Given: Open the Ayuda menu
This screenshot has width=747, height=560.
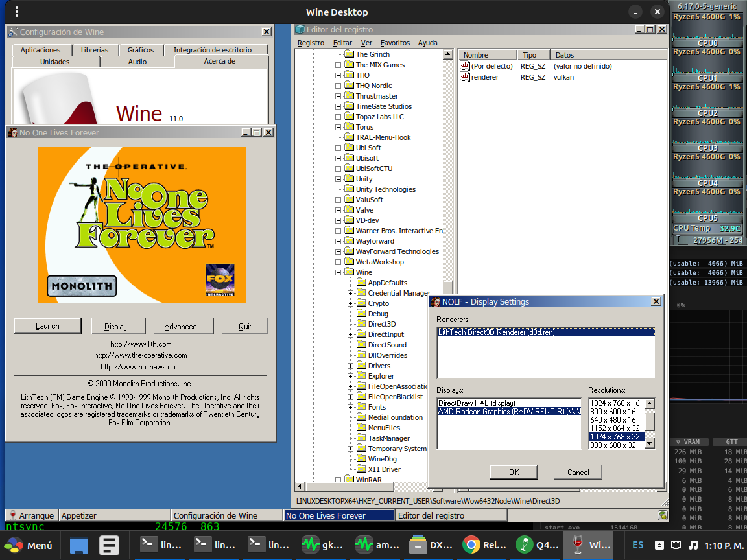Looking at the screenshot, I should [x=428, y=43].
